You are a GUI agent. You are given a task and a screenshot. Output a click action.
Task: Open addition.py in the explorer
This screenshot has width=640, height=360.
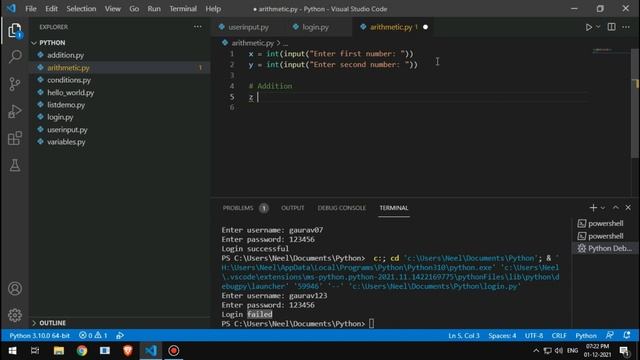(x=65, y=55)
